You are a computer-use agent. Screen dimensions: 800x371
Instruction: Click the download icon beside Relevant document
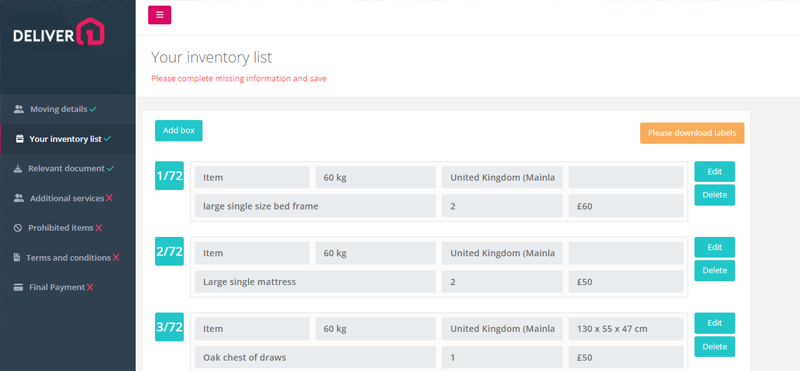pyautogui.click(x=17, y=168)
